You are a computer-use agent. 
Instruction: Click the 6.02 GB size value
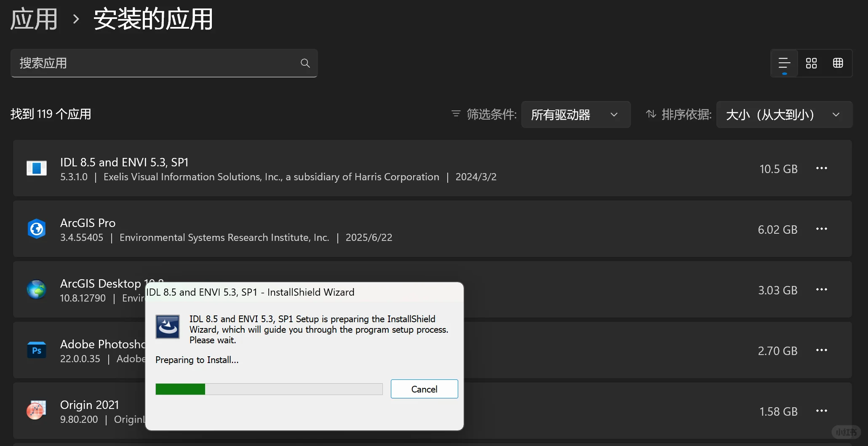[777, 230]
